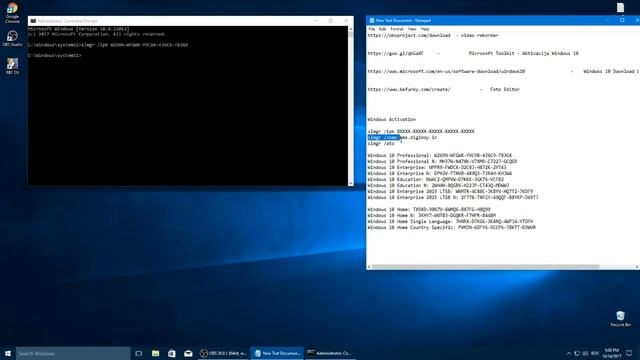Open Task View from taskbar
The width and height of the screenshot is (640, 360).
139,353
